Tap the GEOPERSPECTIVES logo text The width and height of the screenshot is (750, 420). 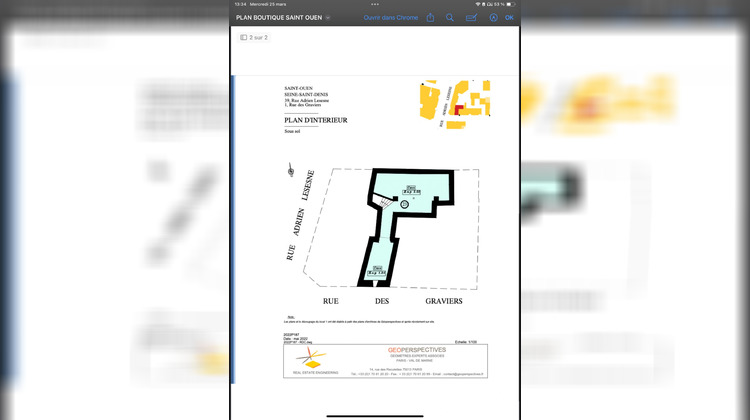pos(417,350)
